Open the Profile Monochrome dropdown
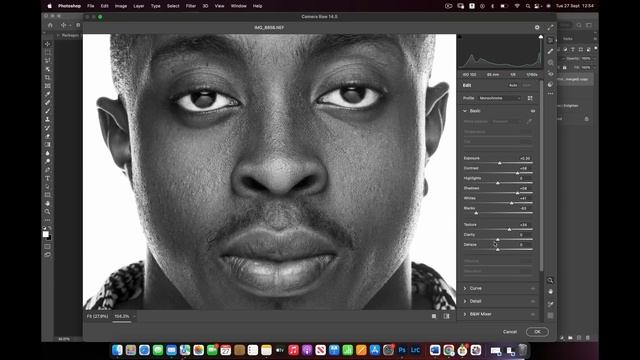 point(500,98)
